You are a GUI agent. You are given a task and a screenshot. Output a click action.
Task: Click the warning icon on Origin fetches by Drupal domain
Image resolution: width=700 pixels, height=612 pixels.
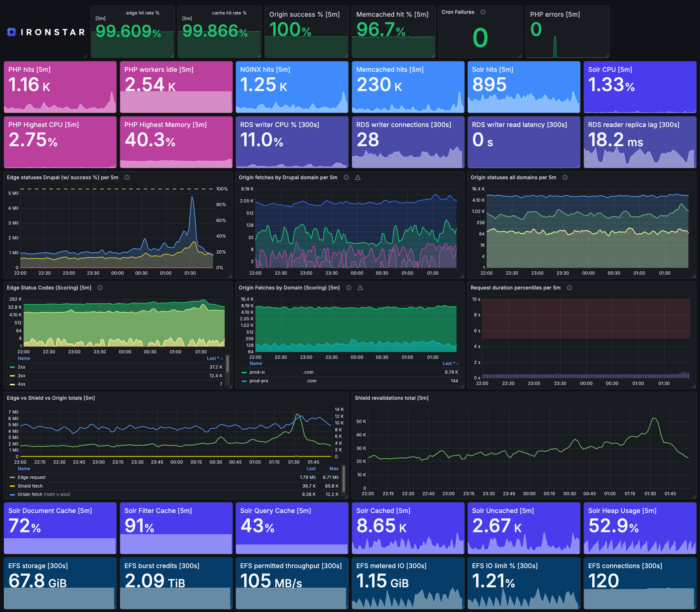point(358,177)
